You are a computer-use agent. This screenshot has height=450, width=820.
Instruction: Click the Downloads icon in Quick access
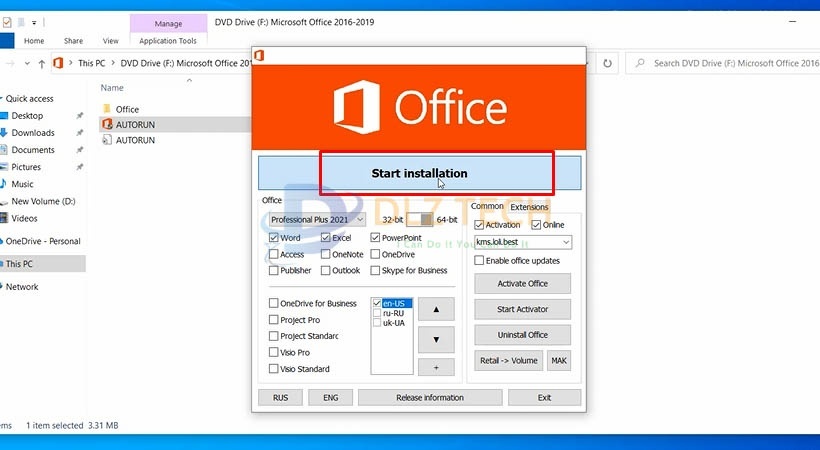[4, 132]
